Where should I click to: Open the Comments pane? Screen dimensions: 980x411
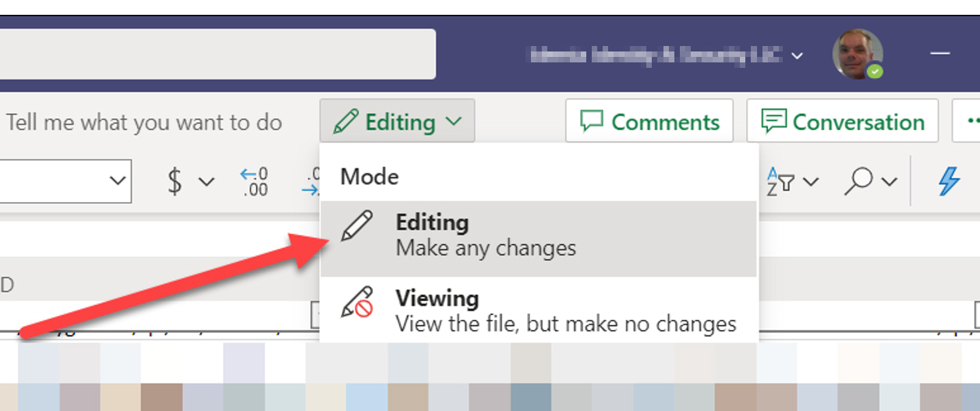[x=649, y=121]
